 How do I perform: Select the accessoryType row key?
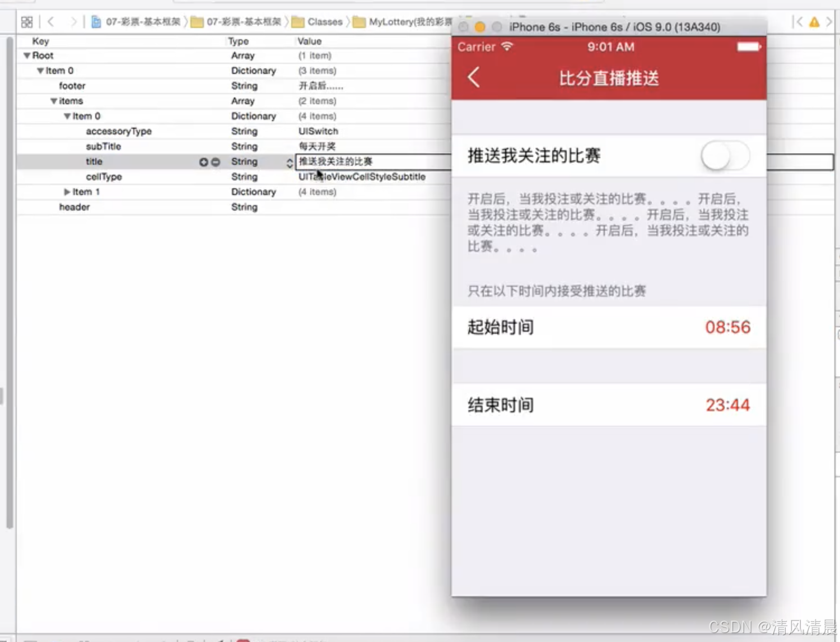click(119, 131)
